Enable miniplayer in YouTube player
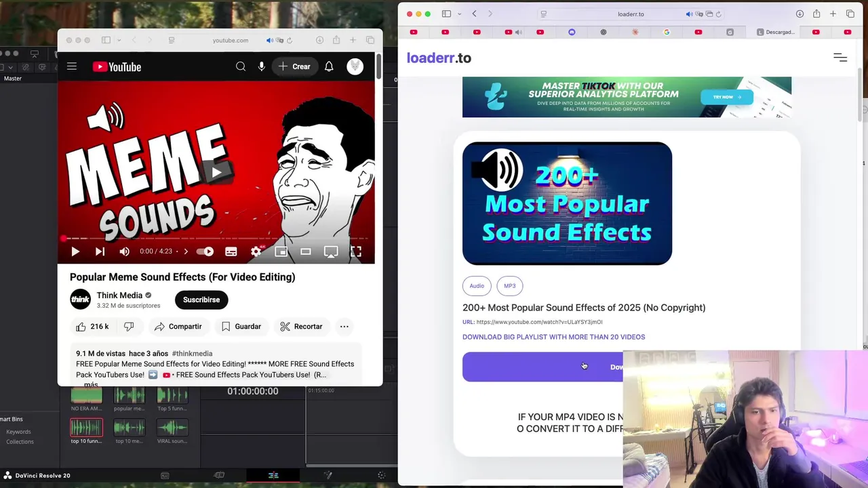Screen dimensions: 868x488 (281, 251)
